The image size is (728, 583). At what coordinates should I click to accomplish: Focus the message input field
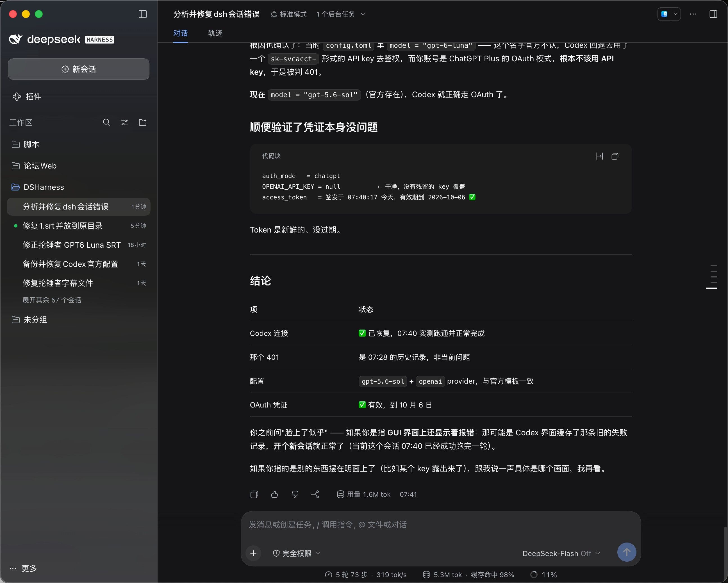point(441,525)
